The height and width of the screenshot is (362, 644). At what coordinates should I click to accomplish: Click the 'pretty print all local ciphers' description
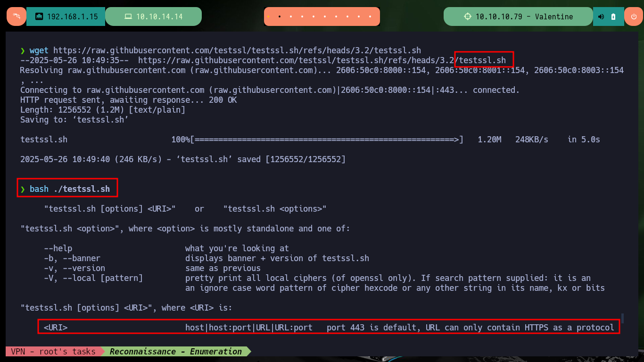point(388,278)
